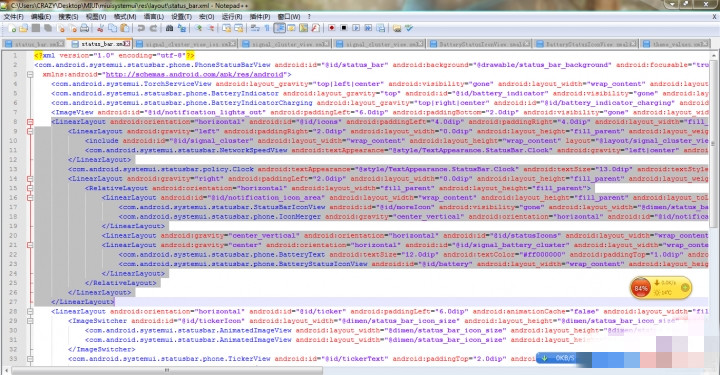720x375 pixels.
Task: Collapse the fold at line 8 LinearLayout
Action: coord(30,122)
